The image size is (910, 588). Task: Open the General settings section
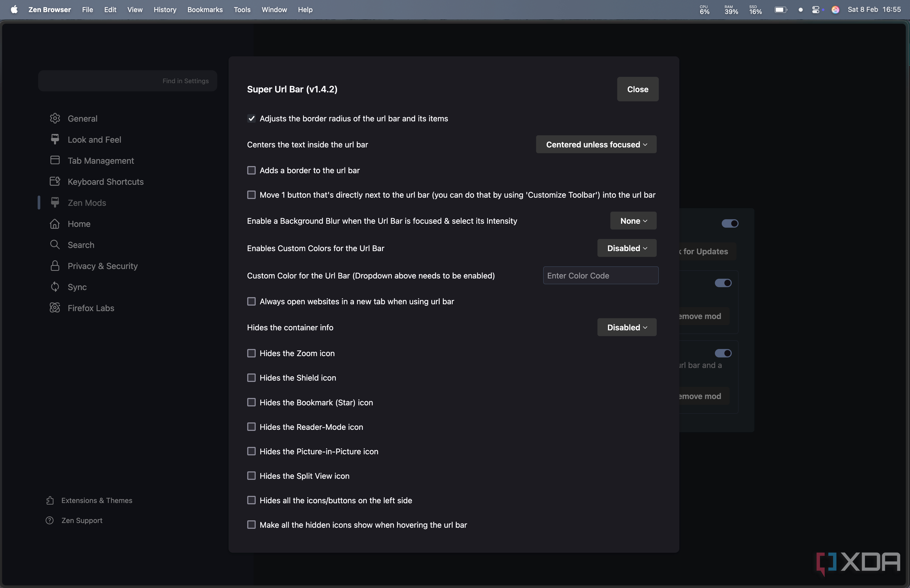coord(82,118)
